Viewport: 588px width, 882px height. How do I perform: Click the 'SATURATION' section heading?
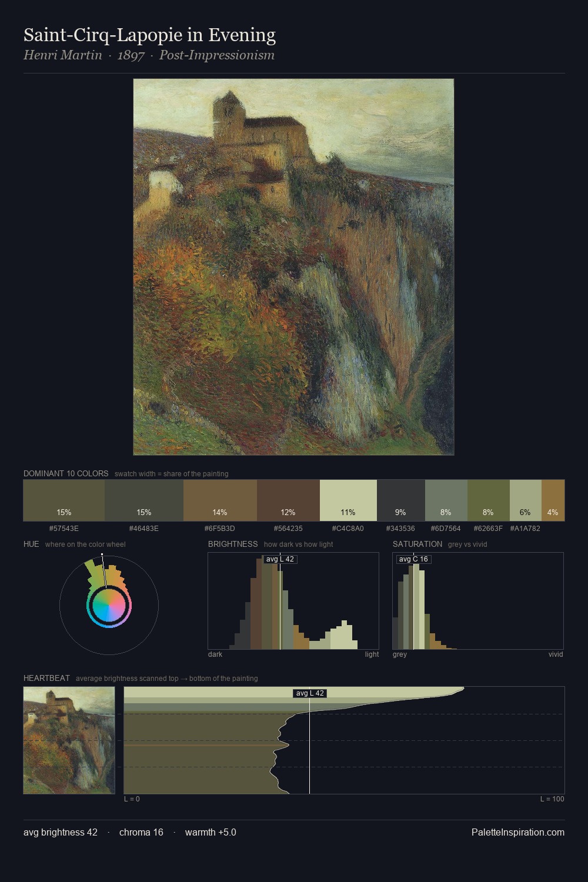click(x=417, y=544)
